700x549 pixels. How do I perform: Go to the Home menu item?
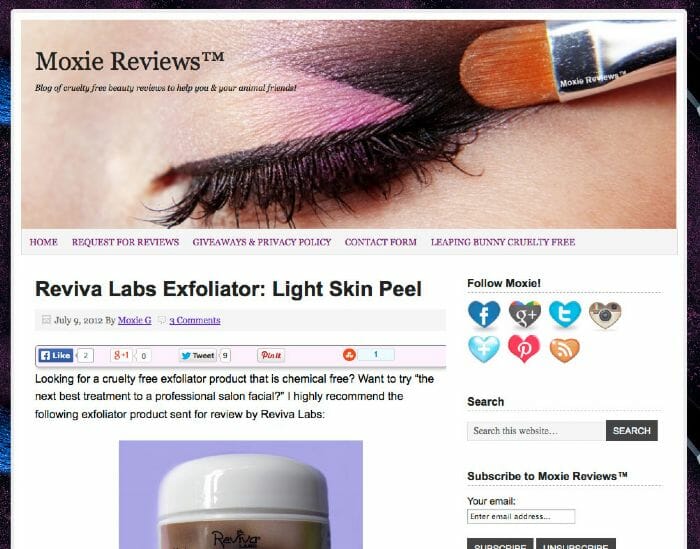(x=44, y=242)
